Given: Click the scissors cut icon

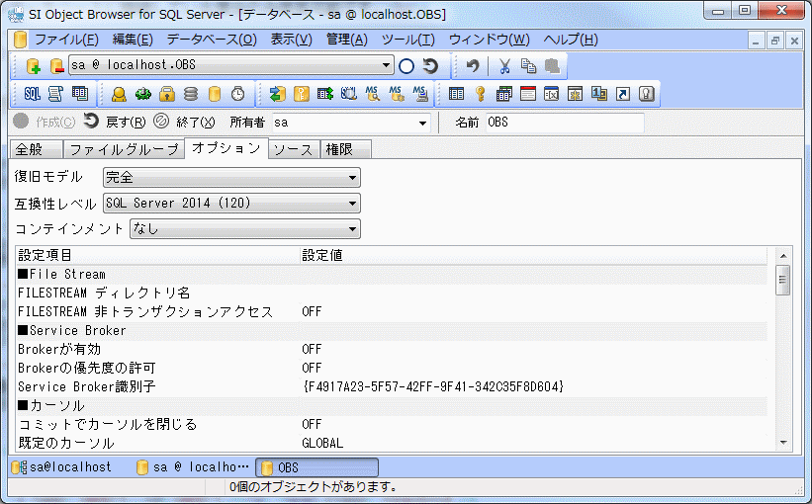Looking at the screenshot, I should pyautogui.click(x=504, y=66).
